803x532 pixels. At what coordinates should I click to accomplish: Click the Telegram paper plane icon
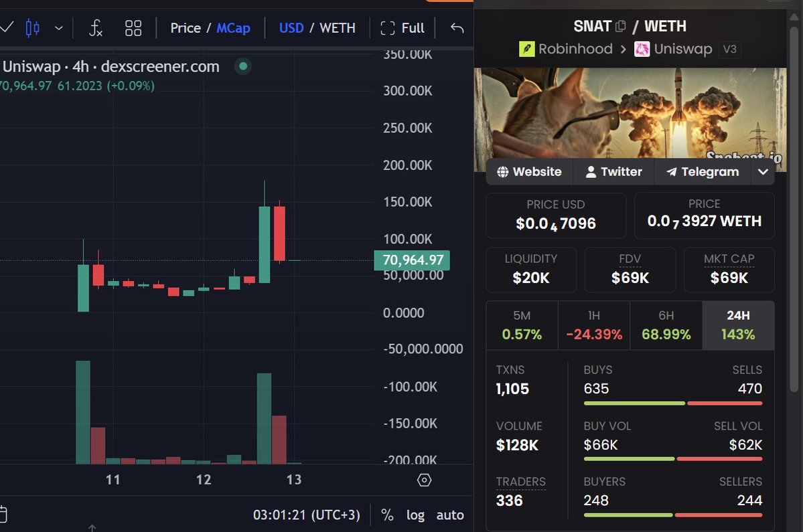point(671,172)
